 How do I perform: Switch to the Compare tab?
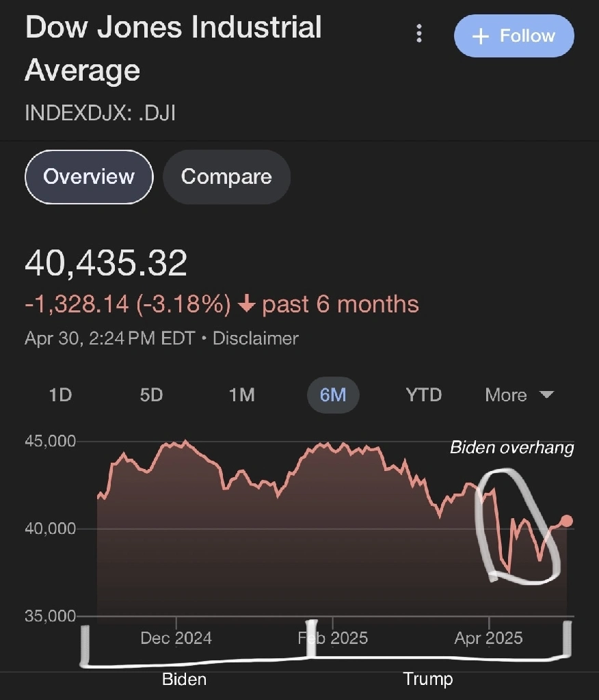click(x=226, y=177)
